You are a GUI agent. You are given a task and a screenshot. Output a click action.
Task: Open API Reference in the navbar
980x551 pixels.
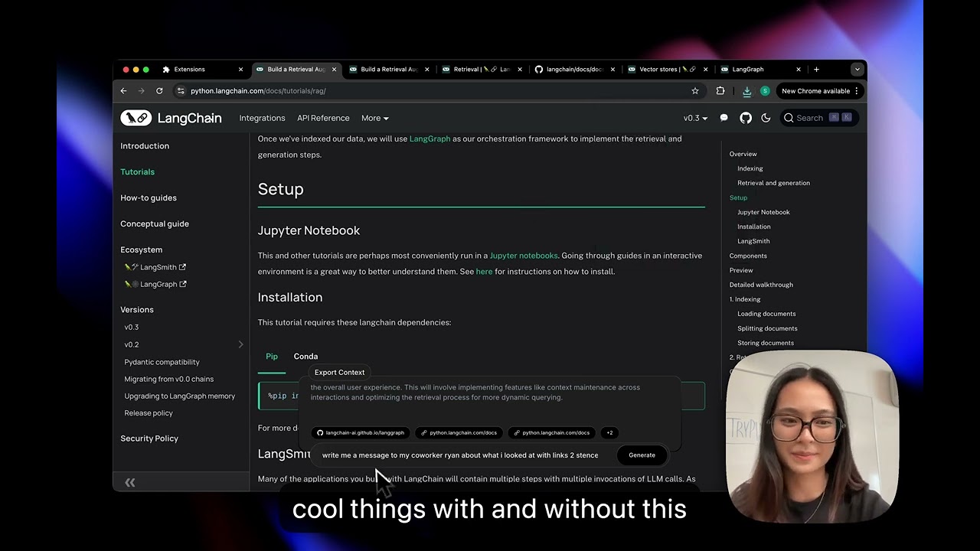tap(323, 118)
